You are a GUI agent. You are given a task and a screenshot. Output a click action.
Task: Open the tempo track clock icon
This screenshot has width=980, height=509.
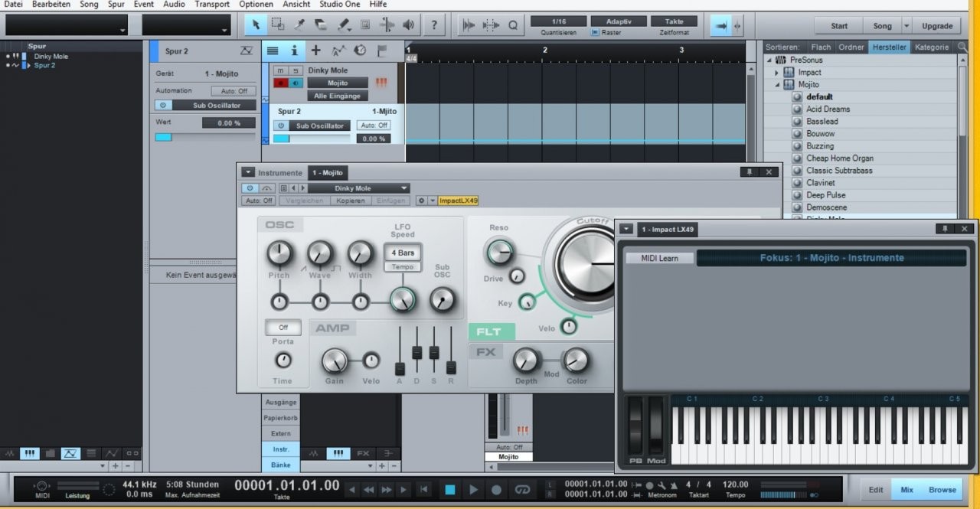[x=360, y=51]
